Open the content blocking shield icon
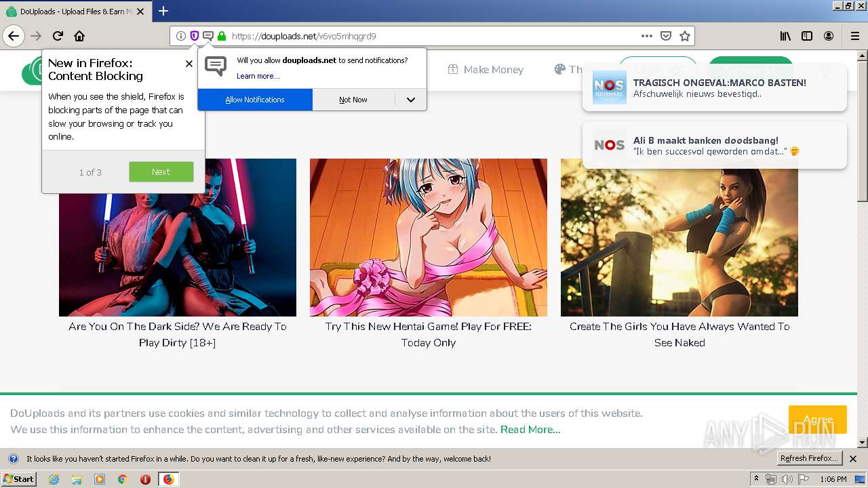 pos(195,36)
